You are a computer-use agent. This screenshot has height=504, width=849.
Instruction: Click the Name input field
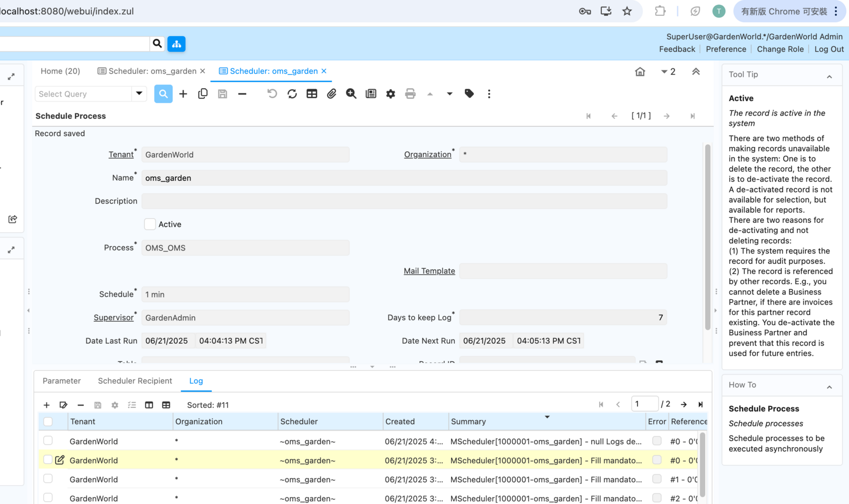pyautogui.click(x=403, y=178)
